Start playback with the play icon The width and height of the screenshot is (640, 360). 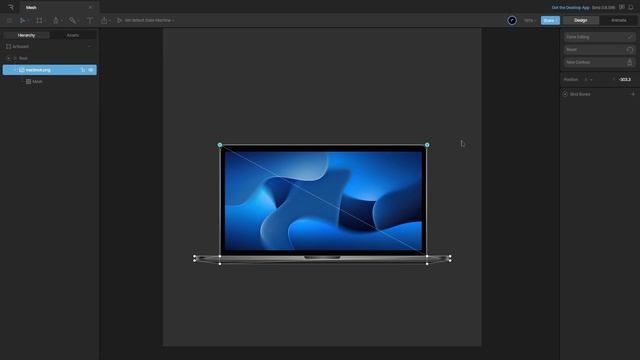click(119, 20)
